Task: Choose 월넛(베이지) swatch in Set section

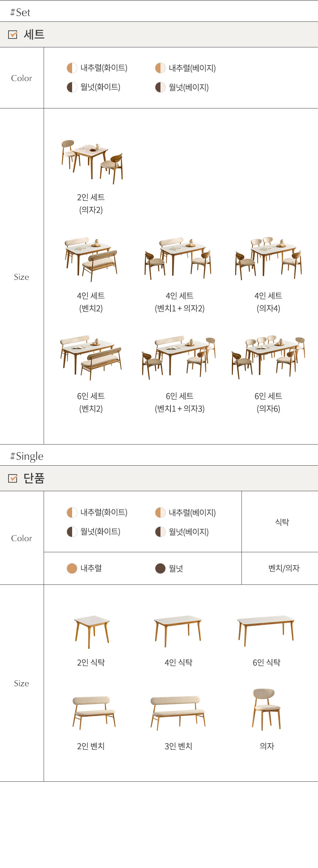Action: (160, 87)
